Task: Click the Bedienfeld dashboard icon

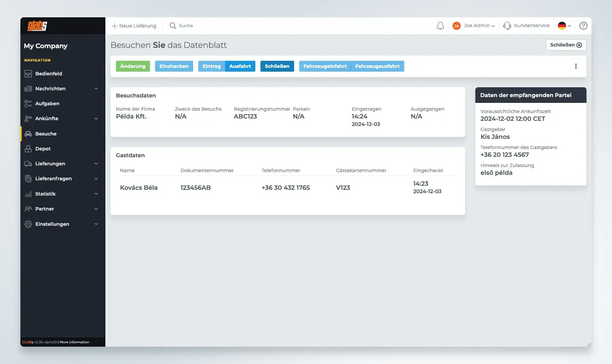Action: (28, 74)
